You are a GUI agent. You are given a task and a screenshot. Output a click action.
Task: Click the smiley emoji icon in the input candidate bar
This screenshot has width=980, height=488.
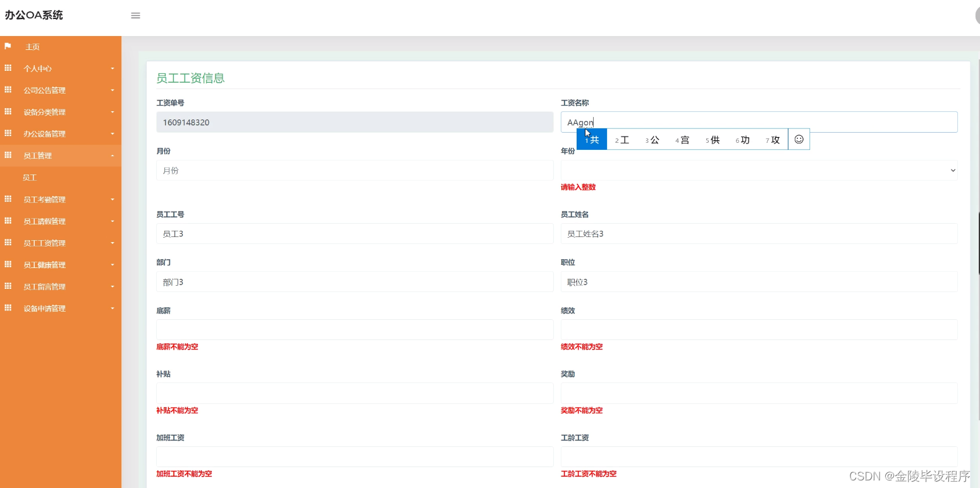[799, 139]
